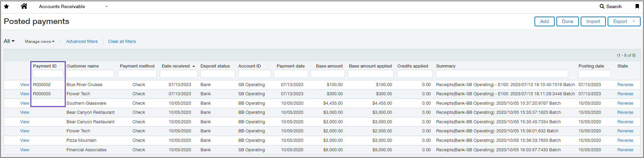Click the Search magnifier icon
644x158 pixels.
click(x=602, y=6)
